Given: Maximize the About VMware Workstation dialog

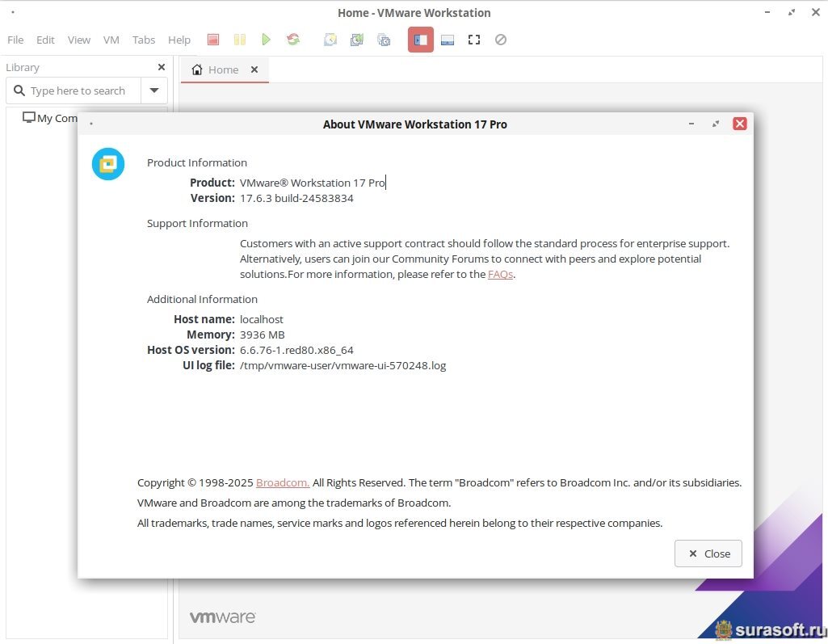Looking at the screenshot, I should click(x=716, y=124).
